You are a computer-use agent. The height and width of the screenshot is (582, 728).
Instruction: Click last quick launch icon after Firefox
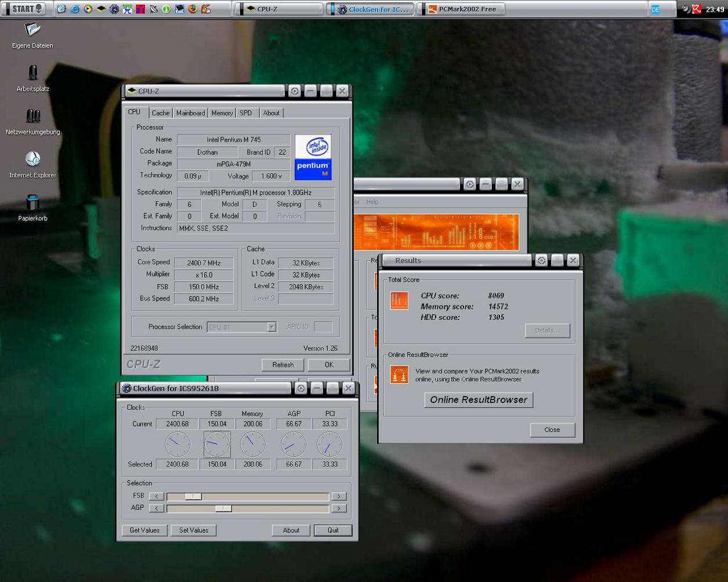(x=205, y=9)
